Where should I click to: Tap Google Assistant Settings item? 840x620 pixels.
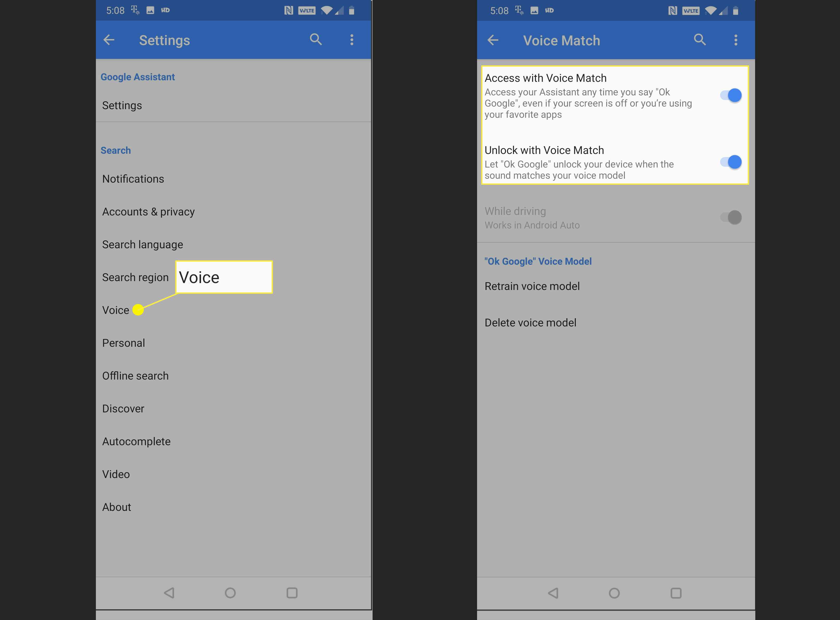123,104
